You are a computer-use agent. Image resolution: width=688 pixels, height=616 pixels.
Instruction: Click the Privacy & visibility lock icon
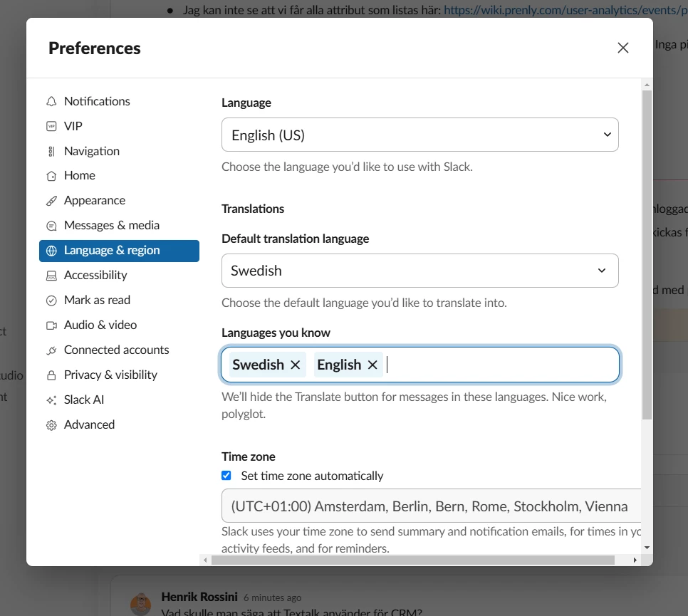point(51,375)
